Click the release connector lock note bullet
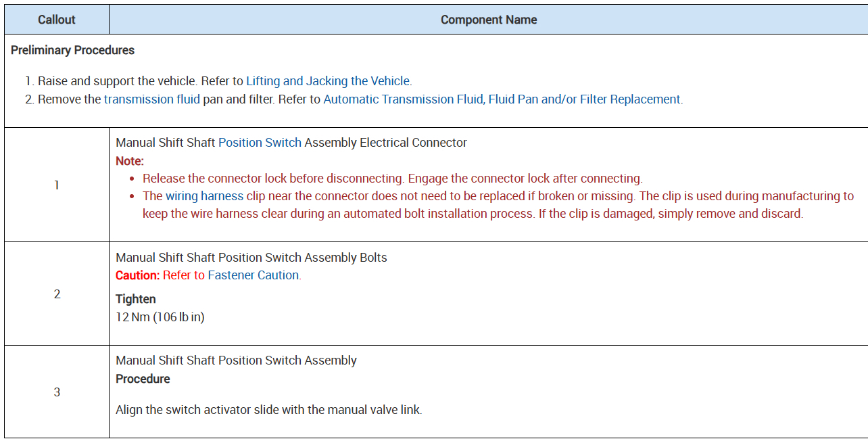 [x=392, y=179]
